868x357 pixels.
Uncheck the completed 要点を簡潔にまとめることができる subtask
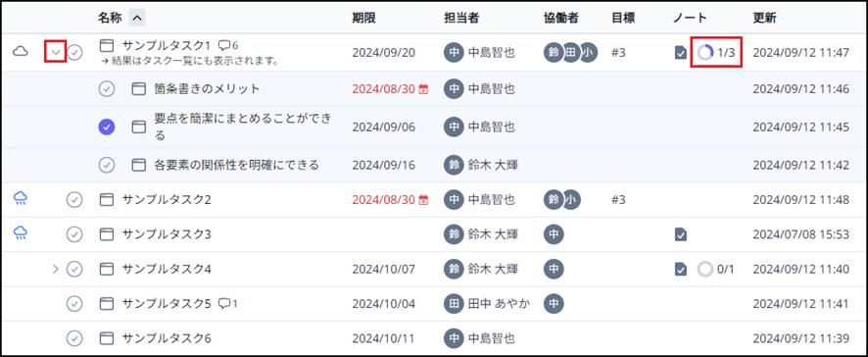click(106, 127)
